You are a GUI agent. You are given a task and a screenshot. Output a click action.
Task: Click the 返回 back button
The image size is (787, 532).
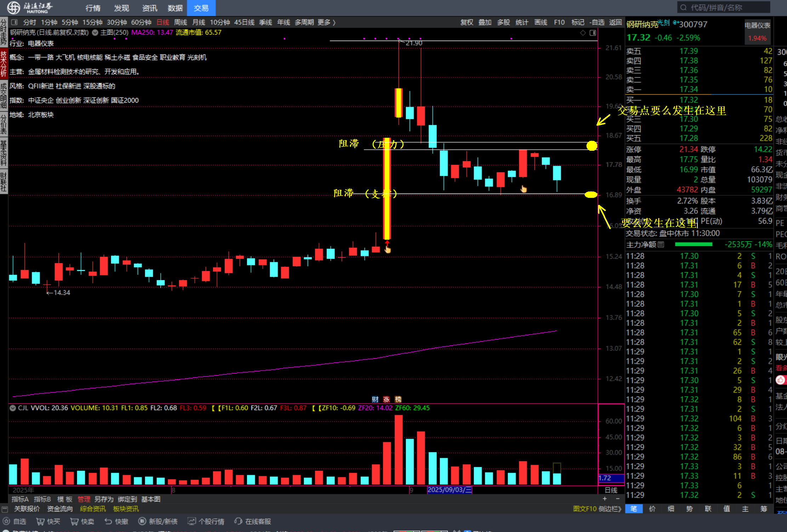pos(615,22)
